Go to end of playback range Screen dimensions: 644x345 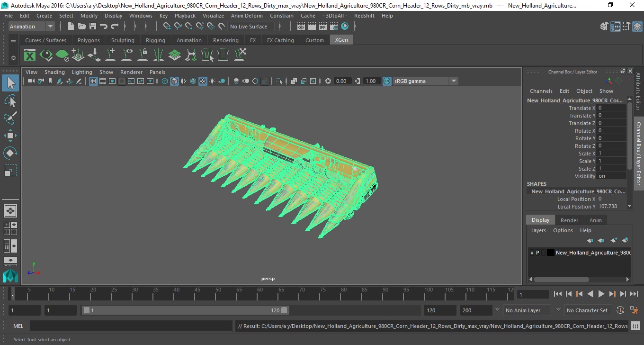click(634, 294)
